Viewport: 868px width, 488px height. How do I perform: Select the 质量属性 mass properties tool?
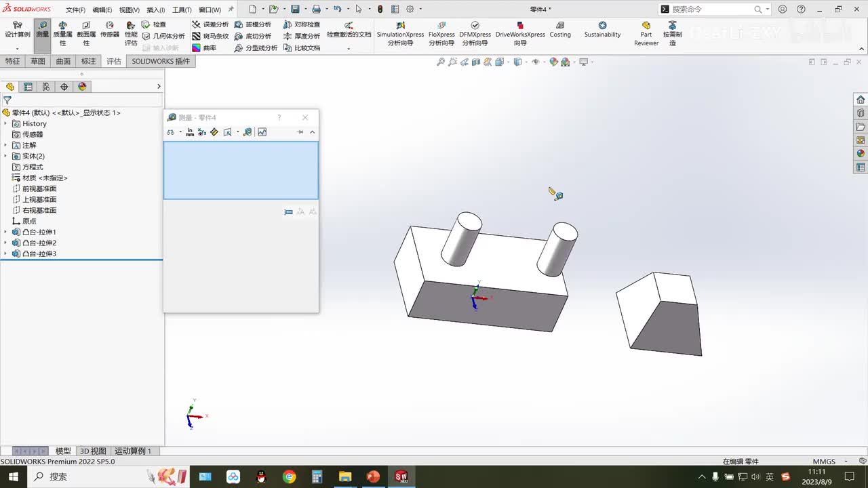click(x=63, y=34)
